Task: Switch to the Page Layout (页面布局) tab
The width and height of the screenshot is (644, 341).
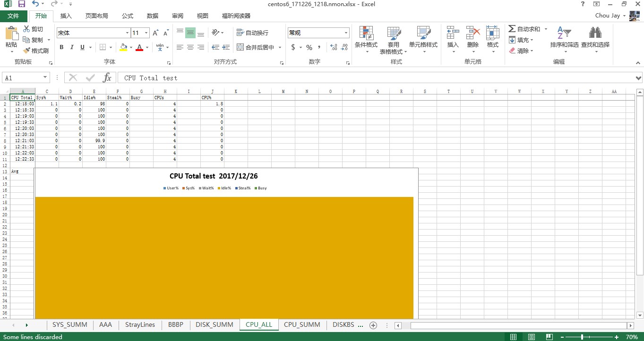Action: 96,16
